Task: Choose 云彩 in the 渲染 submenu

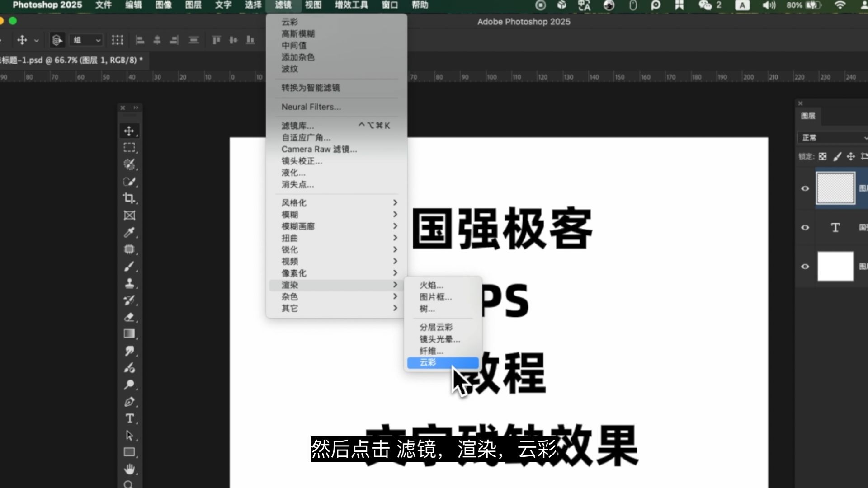Action: coord(443,362)
